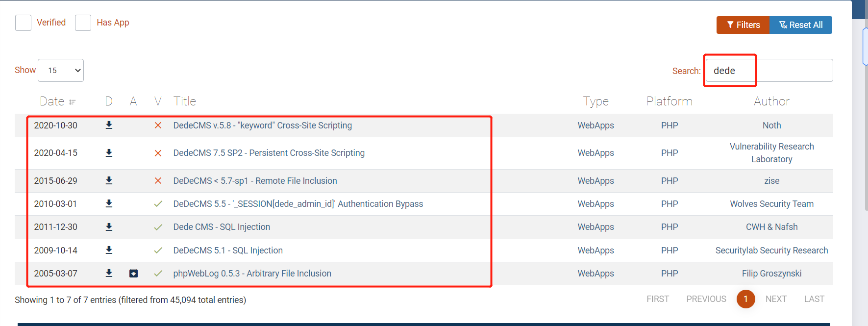Click unverified X mark on 2015-06-29 row
868x326 pixels.
click(x=158, y=181)
